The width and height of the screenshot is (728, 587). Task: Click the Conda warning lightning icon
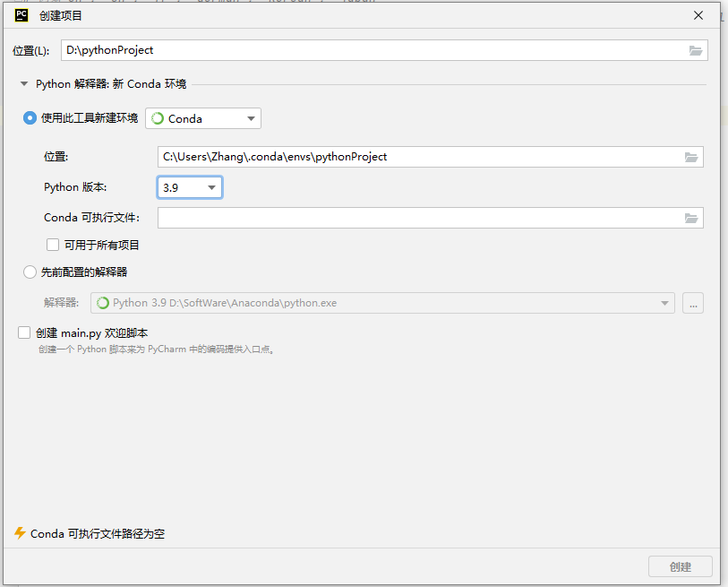tap(20, 533)
